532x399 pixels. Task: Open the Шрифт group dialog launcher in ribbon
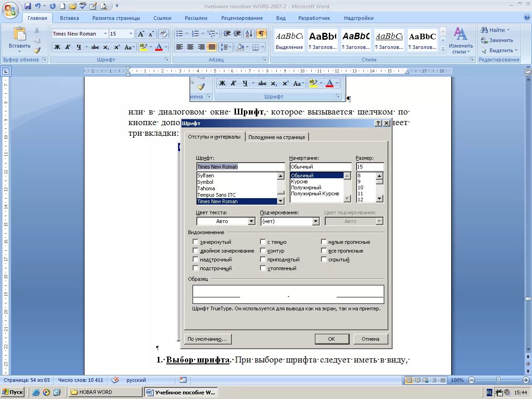coord(167,60)
